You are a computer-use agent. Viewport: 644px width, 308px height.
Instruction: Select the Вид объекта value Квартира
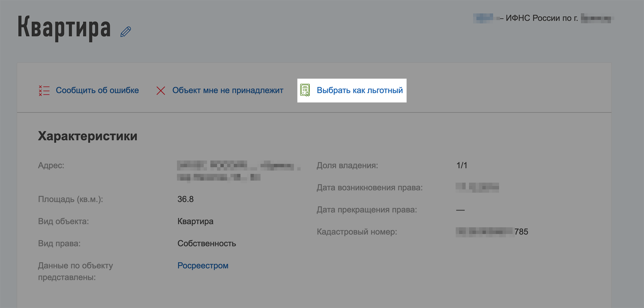click(195, 221)
